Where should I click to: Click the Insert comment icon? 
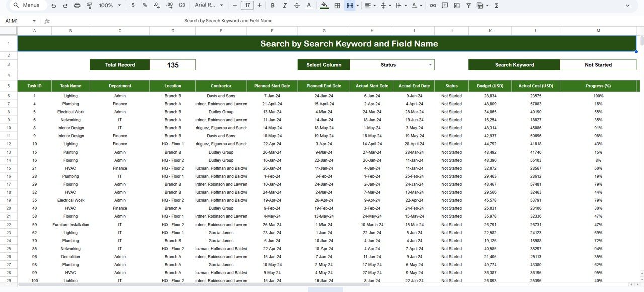pos(444,5)
